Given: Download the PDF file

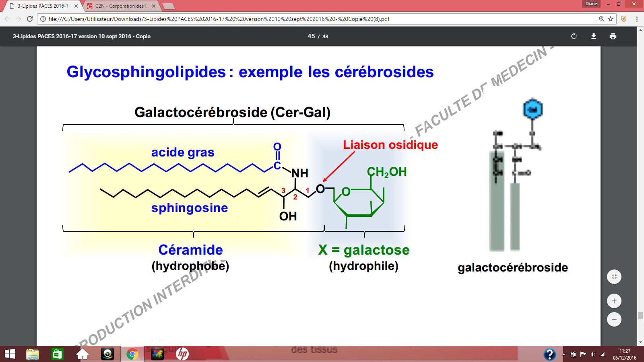Looking at the screenshot, I should pos(593,36).
